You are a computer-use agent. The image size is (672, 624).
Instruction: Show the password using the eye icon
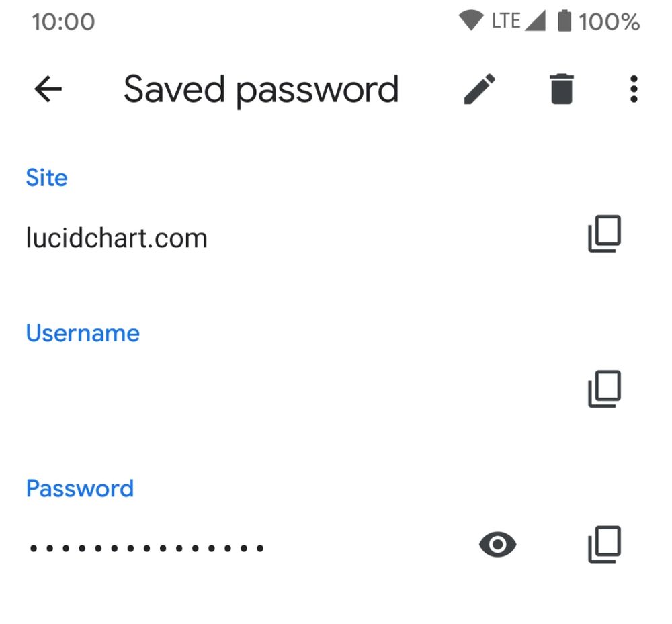tap(497, 545)
